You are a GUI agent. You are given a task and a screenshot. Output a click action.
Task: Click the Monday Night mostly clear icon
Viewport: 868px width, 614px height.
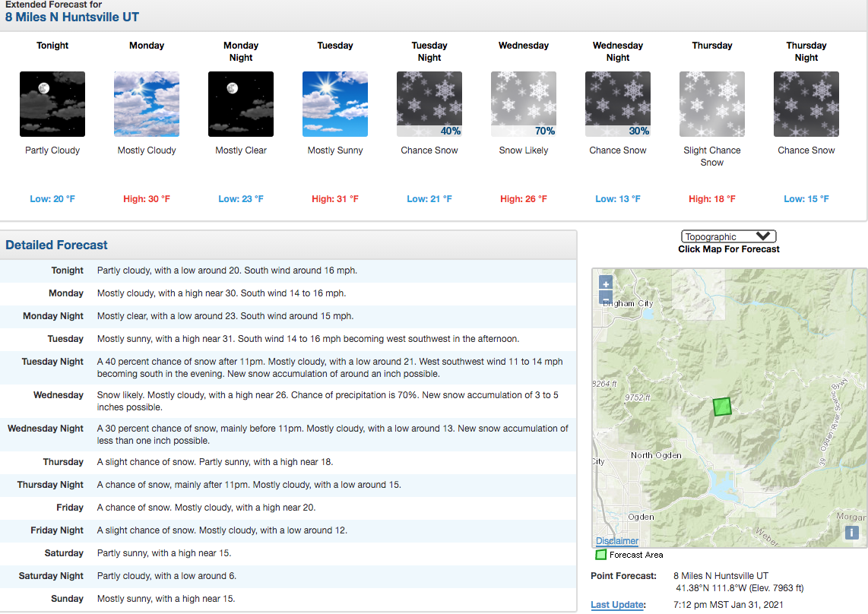coord(241,104)
